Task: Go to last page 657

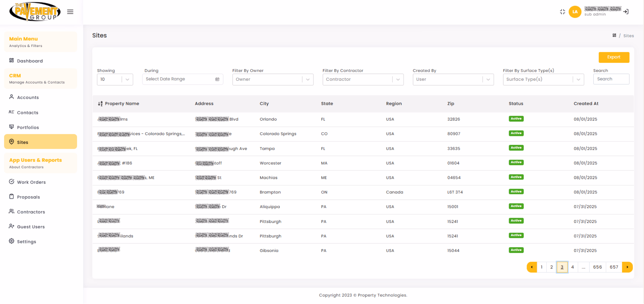Action: tap(614, 267)
